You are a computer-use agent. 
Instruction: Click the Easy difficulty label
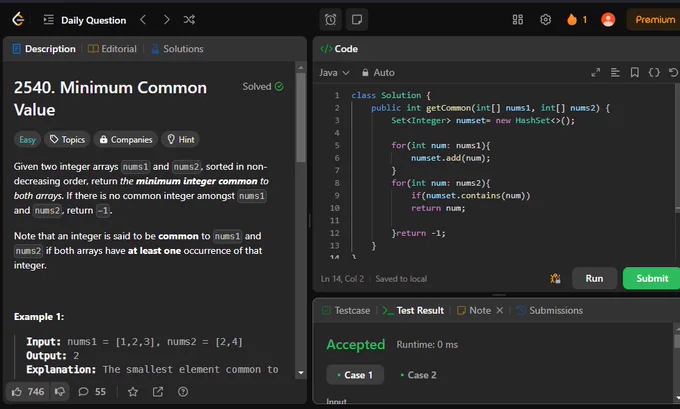[27, 140]
